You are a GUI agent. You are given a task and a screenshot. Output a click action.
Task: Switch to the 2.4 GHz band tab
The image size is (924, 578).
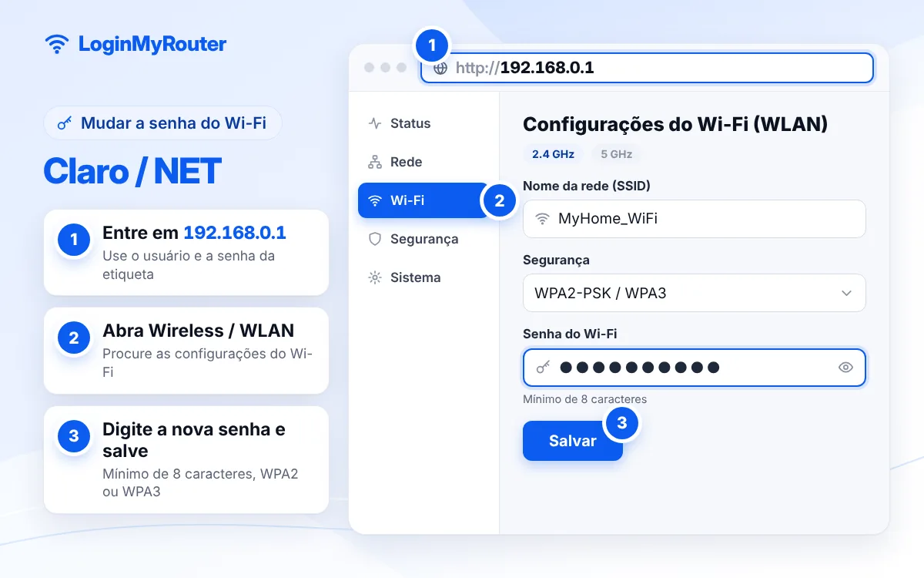click(553, 154)
